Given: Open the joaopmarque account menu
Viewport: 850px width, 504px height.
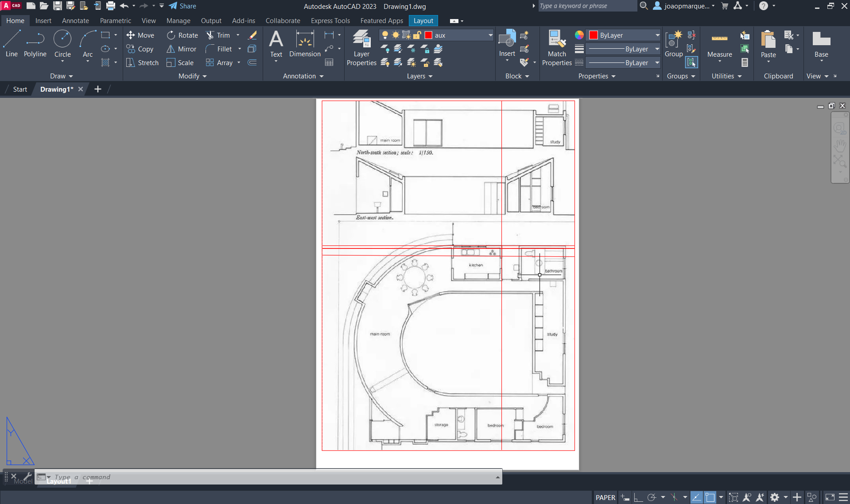Looking at the screenshot, I should point(684,6).
